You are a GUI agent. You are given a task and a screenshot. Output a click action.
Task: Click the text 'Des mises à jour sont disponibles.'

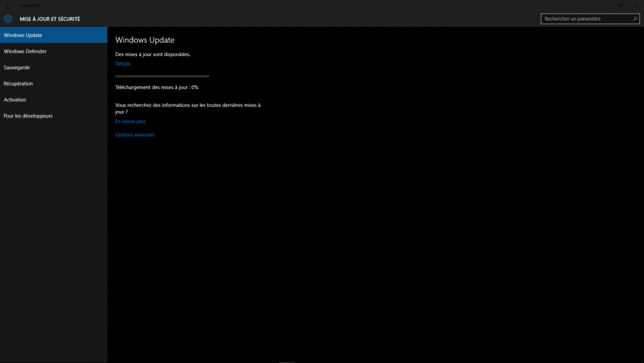(153, 54)
